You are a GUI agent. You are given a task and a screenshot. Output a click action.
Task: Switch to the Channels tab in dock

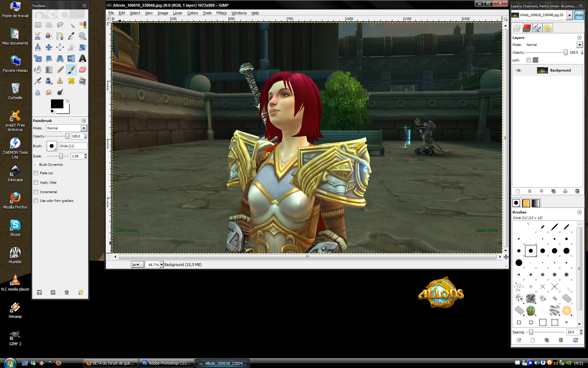[527, 28]
